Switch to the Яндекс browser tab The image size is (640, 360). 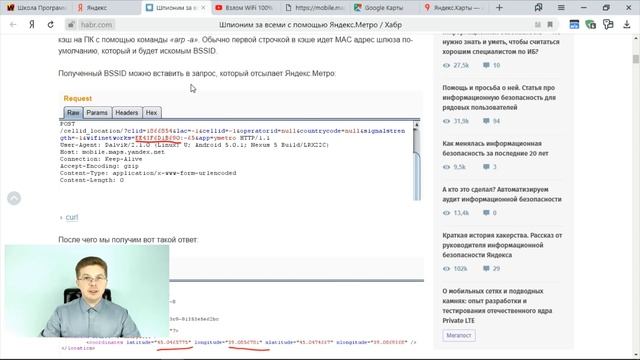92,8
